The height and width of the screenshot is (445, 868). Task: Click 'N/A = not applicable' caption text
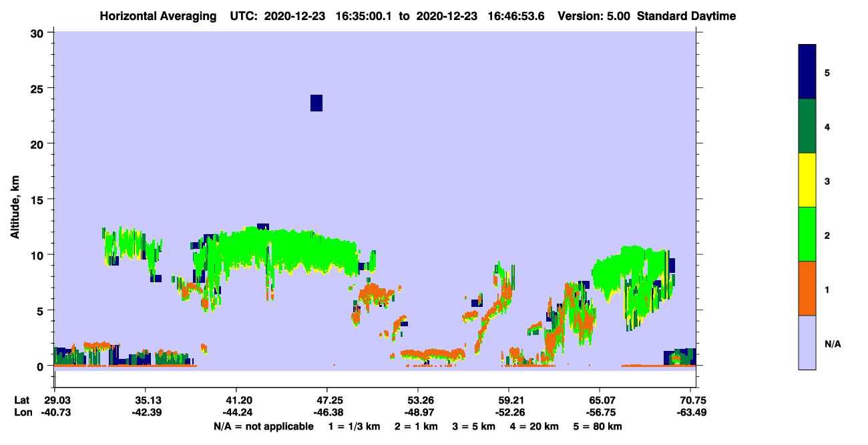tap(263, 426)
